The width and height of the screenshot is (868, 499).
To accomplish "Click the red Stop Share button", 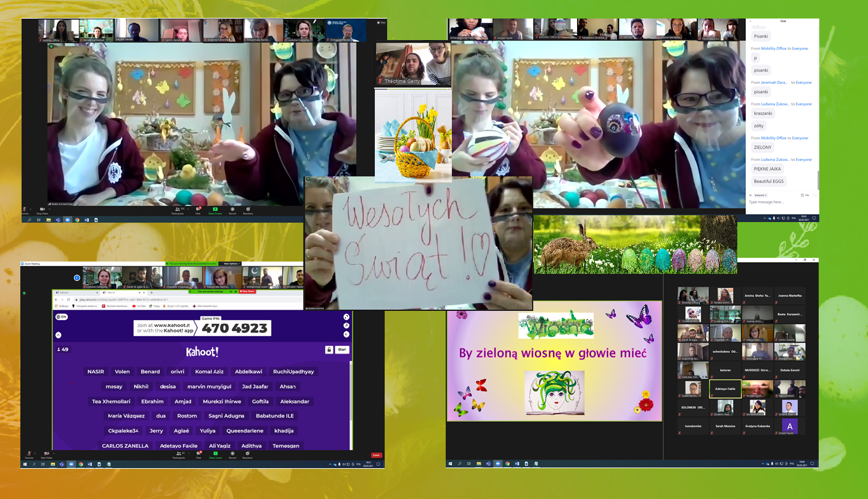I will [x=248, y=291].
